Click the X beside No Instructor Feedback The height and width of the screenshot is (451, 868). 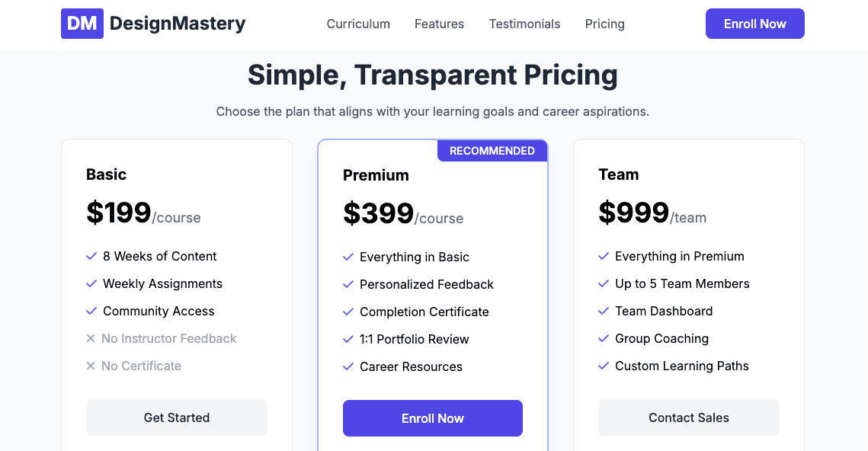click(91, 338)
